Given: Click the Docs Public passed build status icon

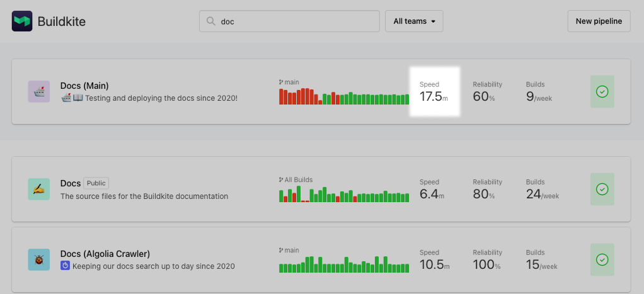Looking at the screenshot, I should [x=602, y=189].
